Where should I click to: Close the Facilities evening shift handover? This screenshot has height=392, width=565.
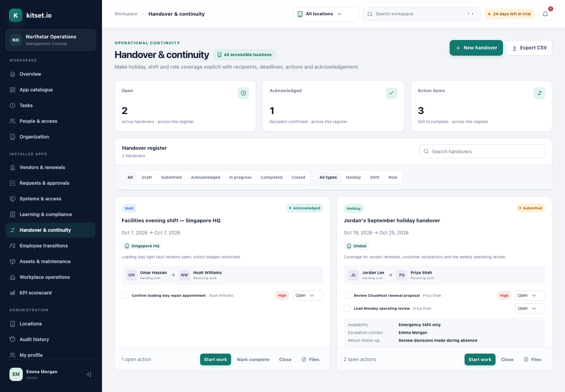coord(285,359)
